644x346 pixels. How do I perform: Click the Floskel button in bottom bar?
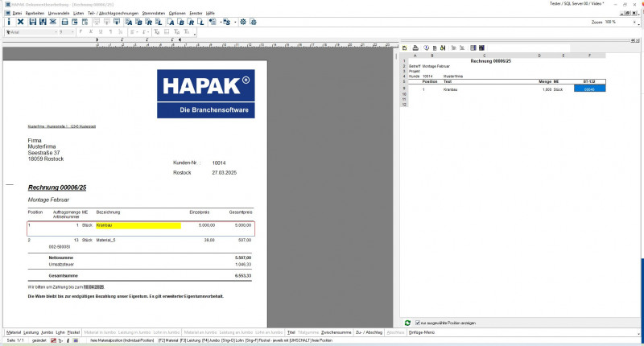(73, 332)
